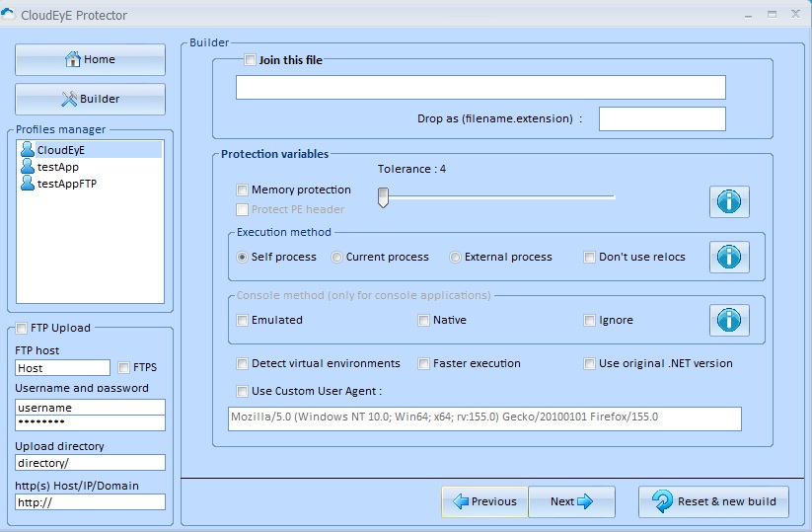The height and width of the screenshot is (532, 812).
Task: Click Reset & new build button
Action: point(713,501)
